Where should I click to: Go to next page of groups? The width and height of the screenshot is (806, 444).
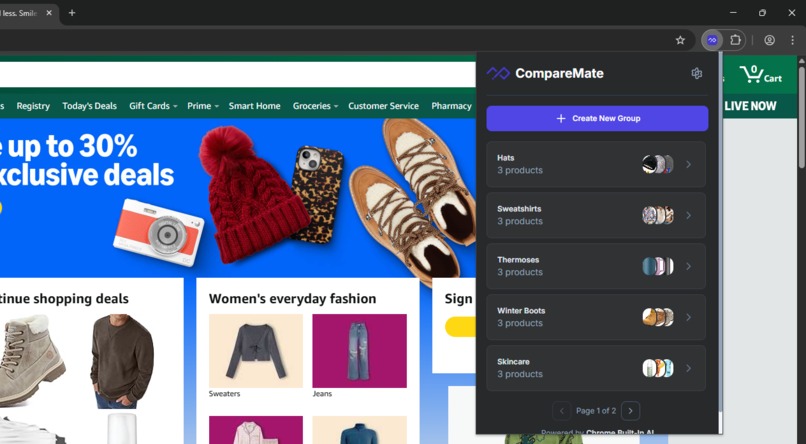click(x=630, y=411)
